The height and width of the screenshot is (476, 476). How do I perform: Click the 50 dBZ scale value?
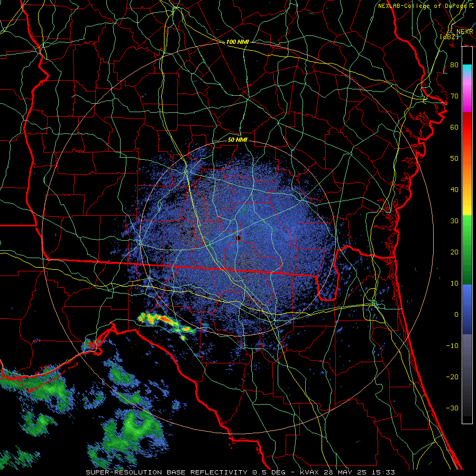[454, 159]
